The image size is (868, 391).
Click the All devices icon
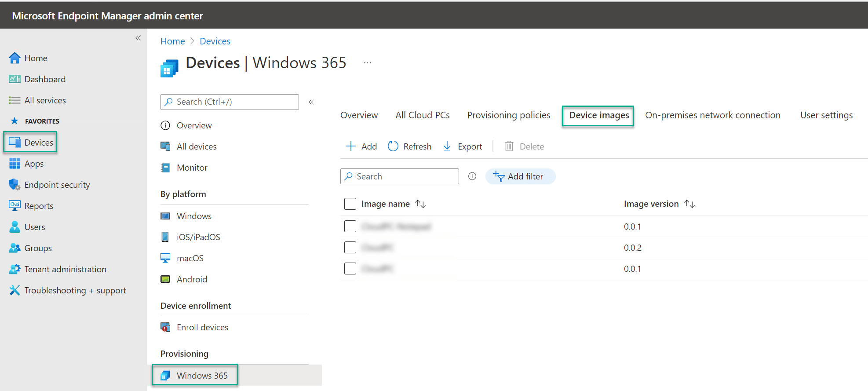pyautogui.click(x=165, y=146)
